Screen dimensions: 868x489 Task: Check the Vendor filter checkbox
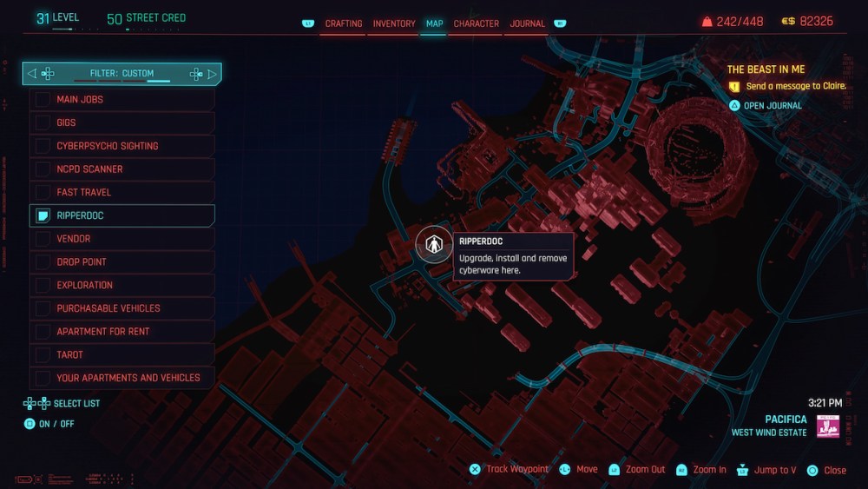(x=43, y=239)
